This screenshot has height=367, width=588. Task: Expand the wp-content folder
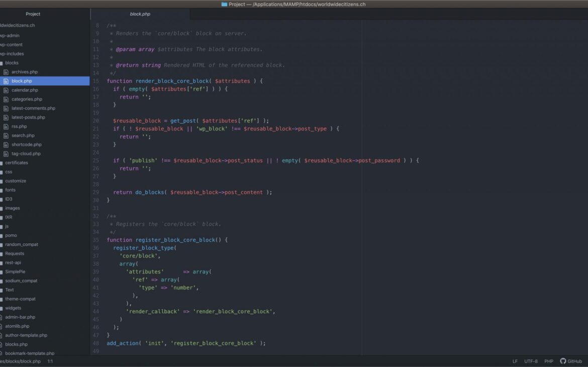click(x=11, y=45)
